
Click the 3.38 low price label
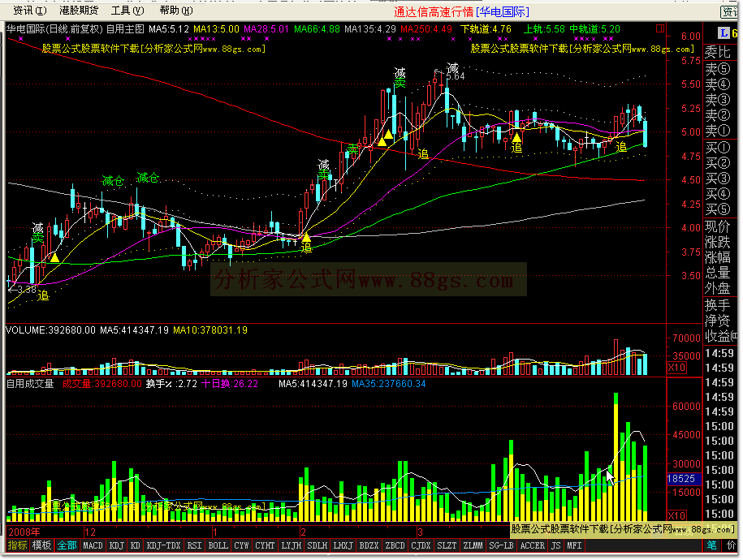[x=27, y=289]
